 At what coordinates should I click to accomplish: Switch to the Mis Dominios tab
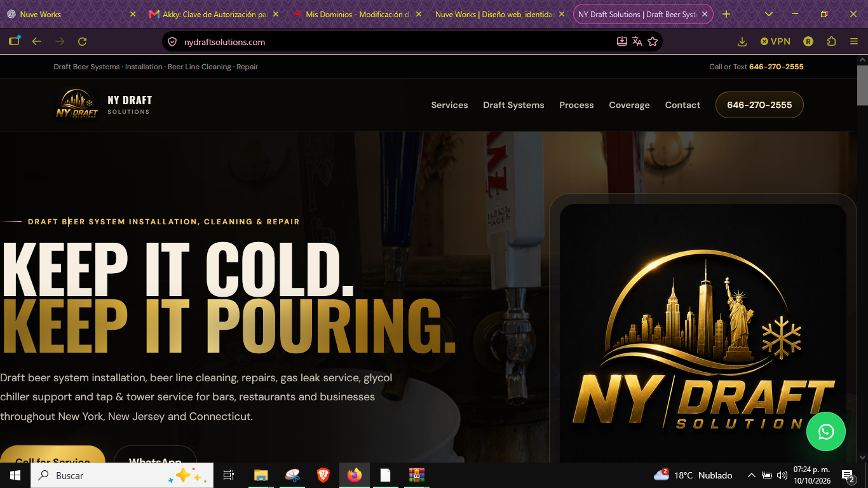[357, 14]
